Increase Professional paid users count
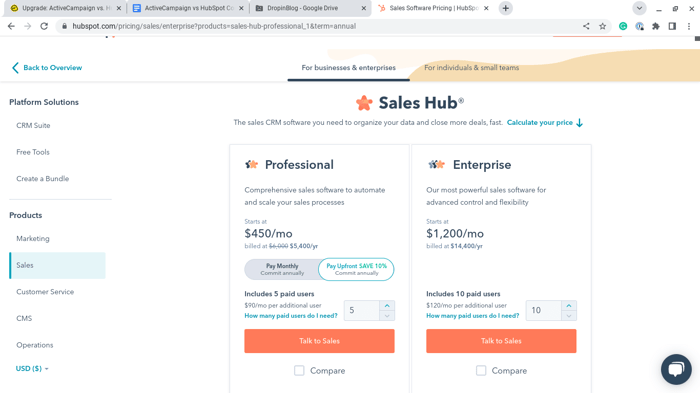The image size is (700, 393). pyautogui.click(x=387, y=305)
